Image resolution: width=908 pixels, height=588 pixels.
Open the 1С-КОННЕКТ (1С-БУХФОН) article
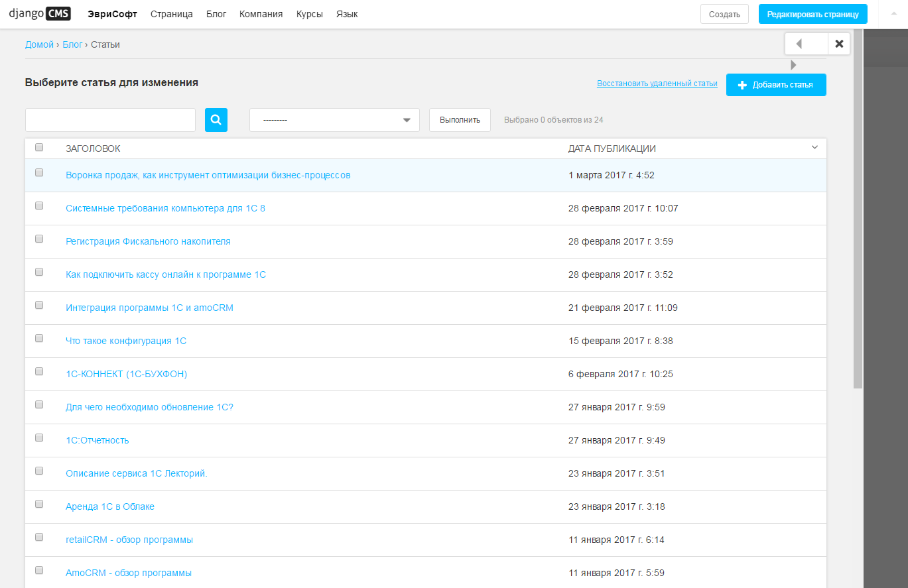pyautogui.click(x=127, y=374)
